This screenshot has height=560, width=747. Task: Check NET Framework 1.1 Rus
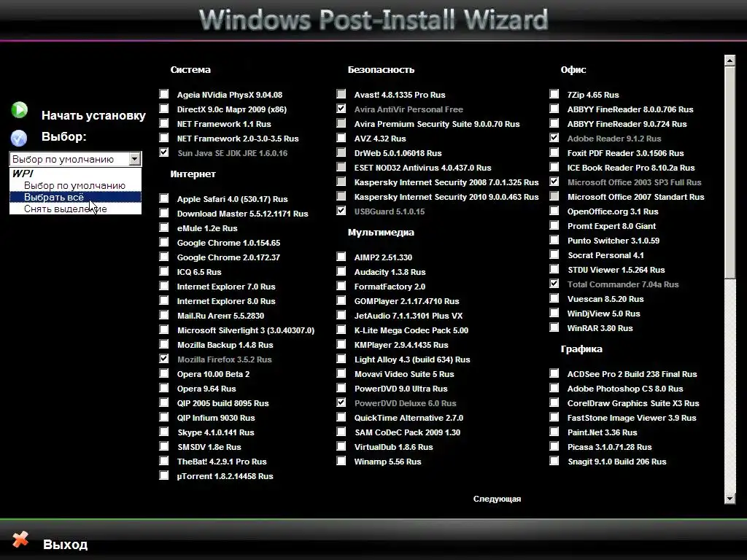(x=164, y=123)
